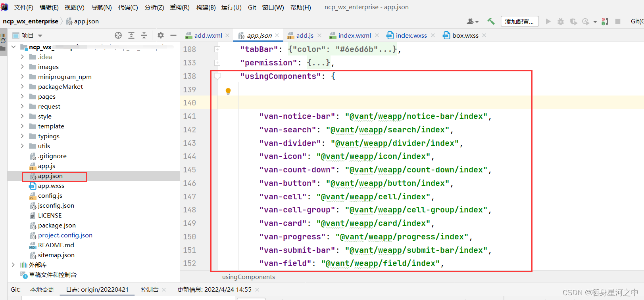
Task: Open 控制台 Git tab
Action: coord(150,289)
